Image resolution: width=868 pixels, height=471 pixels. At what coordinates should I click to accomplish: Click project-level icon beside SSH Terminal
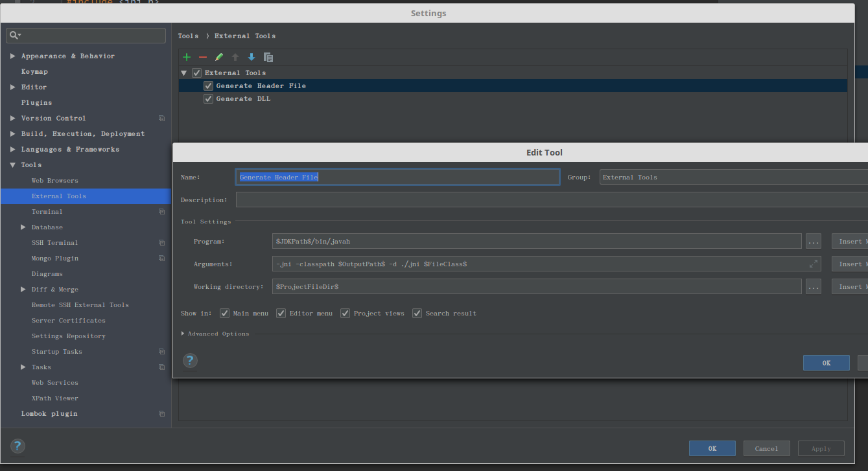point(161,242)
